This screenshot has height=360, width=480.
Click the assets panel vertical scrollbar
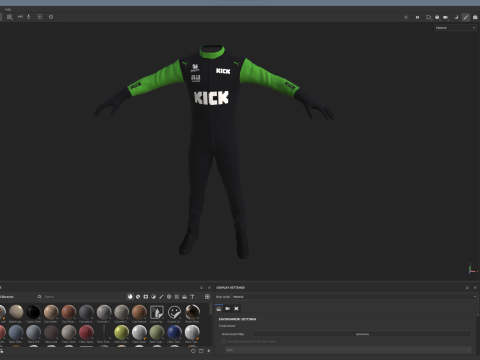pyautogui.click(x=210, y=309)
